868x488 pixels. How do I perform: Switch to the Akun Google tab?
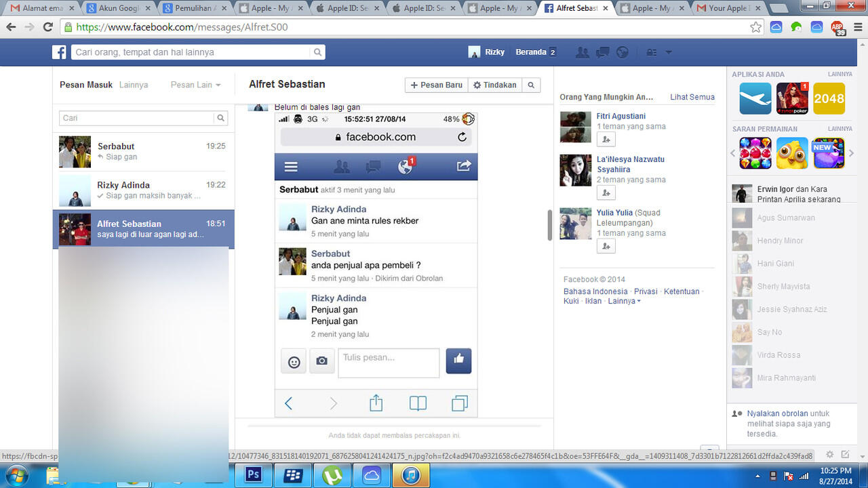(118, 8)
